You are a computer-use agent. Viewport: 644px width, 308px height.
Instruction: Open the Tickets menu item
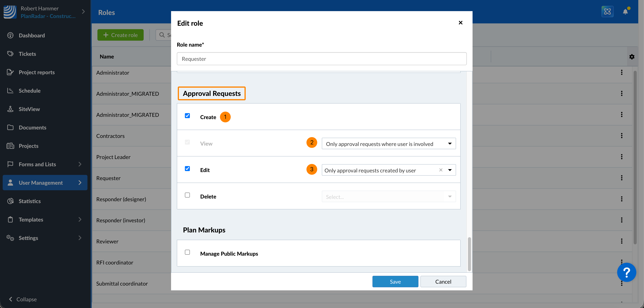(27, 54)
